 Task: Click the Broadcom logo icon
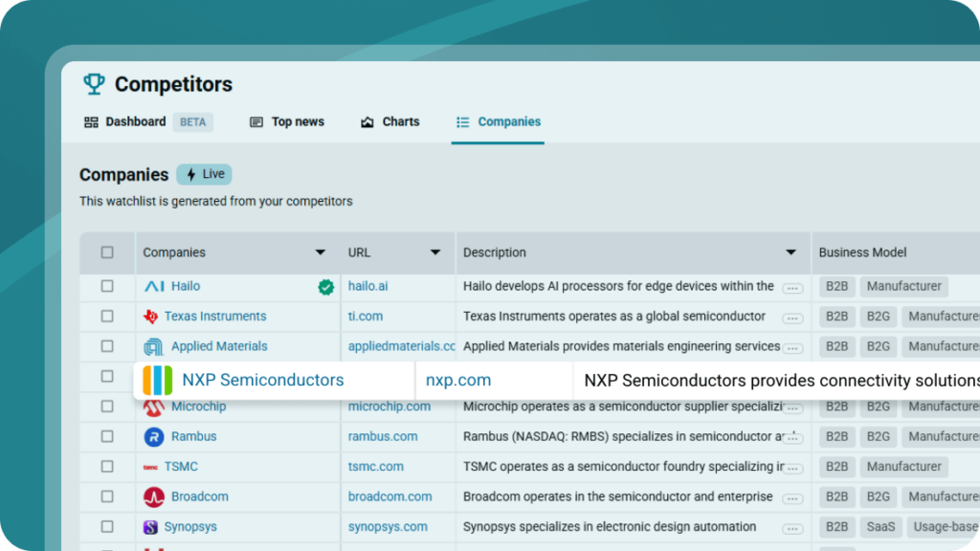[153, 497]
